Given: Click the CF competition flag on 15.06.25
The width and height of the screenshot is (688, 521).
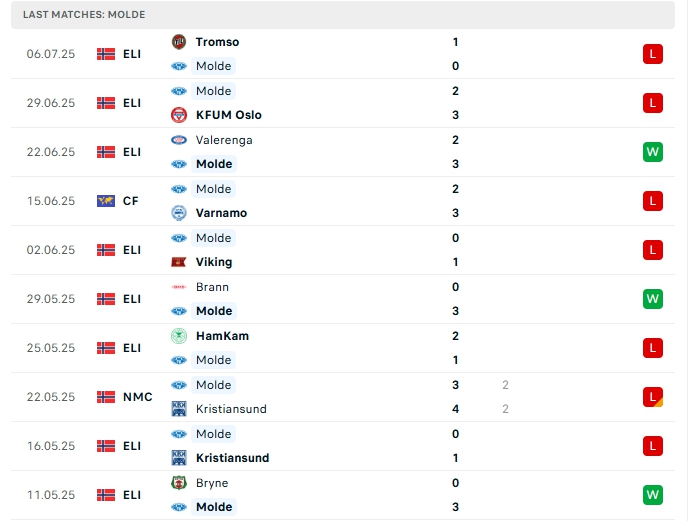Looking at the screenshot, I should point(106,201).
